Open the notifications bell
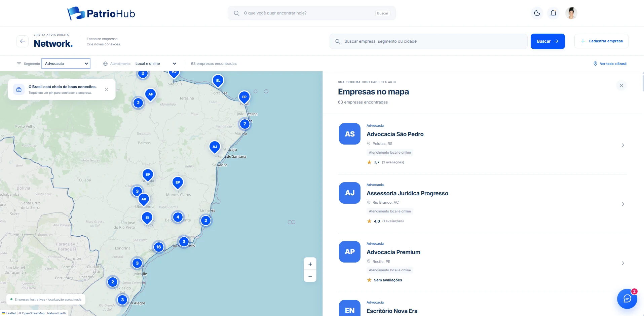The height and width of the screenshot is (316, 644). [x=553, y=13]
